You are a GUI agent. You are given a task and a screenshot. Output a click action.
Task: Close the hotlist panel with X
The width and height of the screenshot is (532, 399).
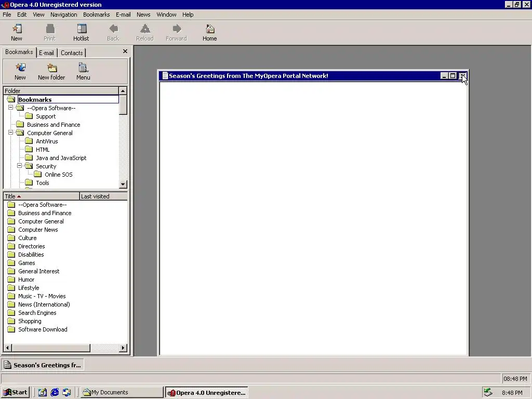click(125, 51)
